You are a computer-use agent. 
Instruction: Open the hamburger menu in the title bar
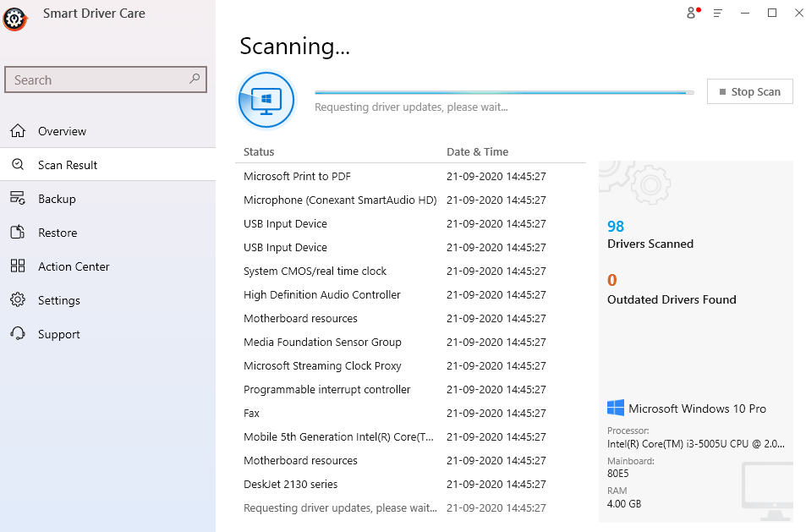[x=718, y=13]
